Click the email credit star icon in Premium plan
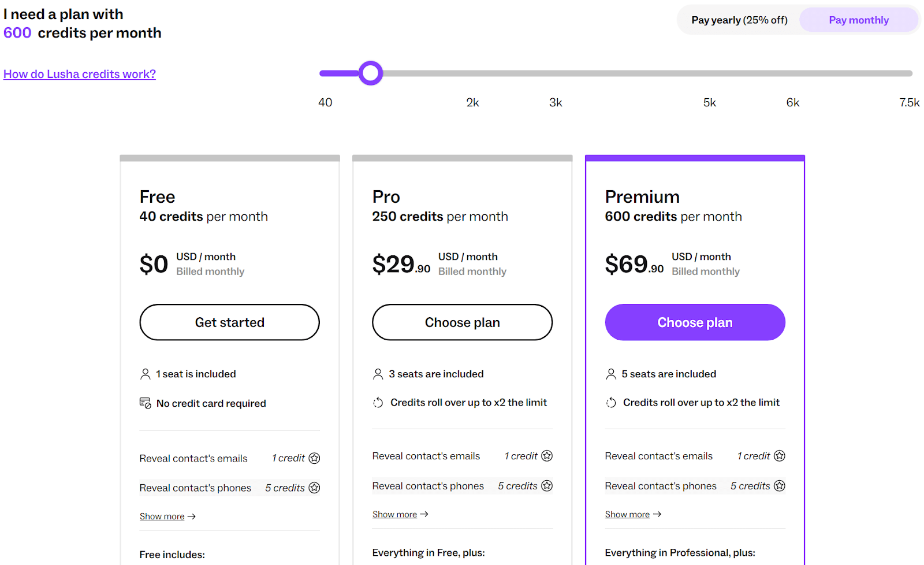This screenshot has width=924, height=565. click(780, 456)
